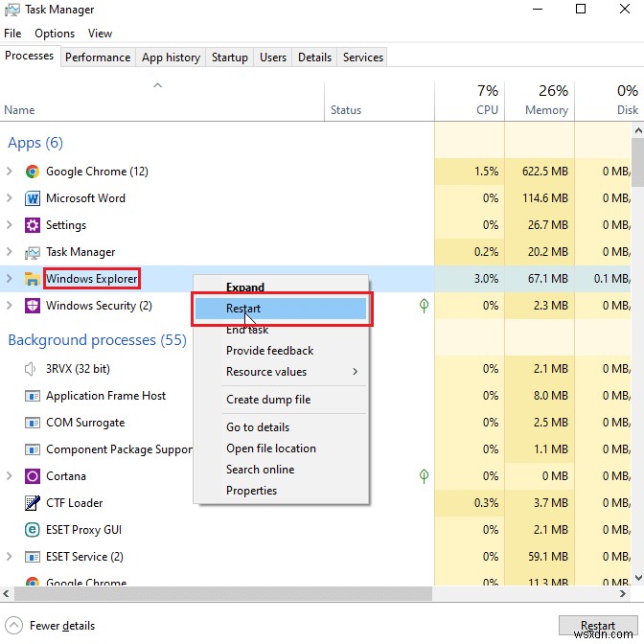Image resolution: width=644 pixels, height=644 pixels.
Task: Choose Provide feedback in context menu
Action: click(x=281, y=351)
